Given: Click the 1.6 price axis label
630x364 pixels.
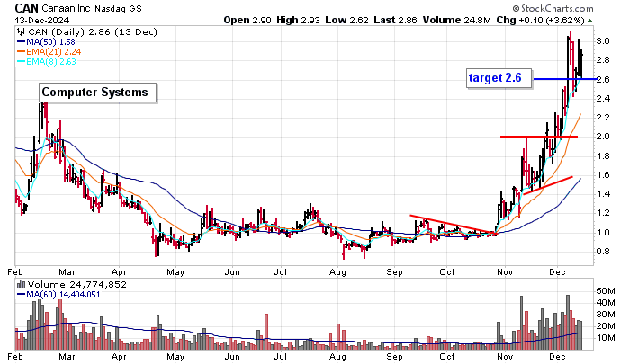Looking at the screenshot, I should pyautogui.click(x=603, y=175).
